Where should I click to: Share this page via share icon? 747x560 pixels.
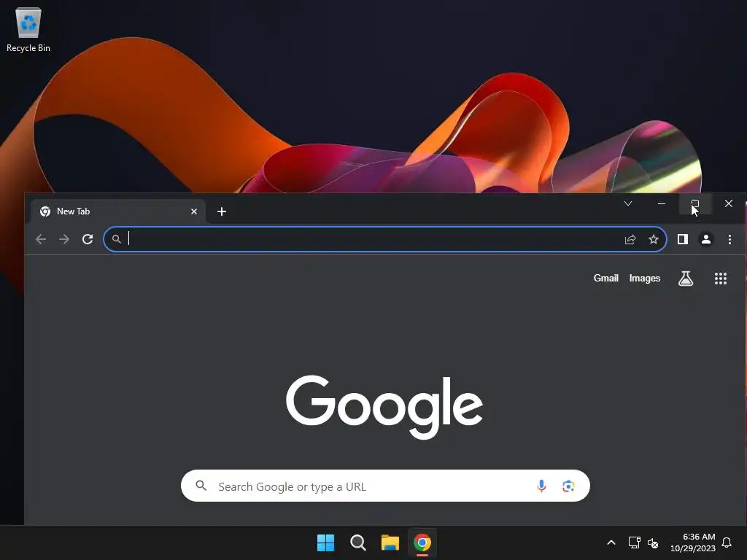click(630, 239)
